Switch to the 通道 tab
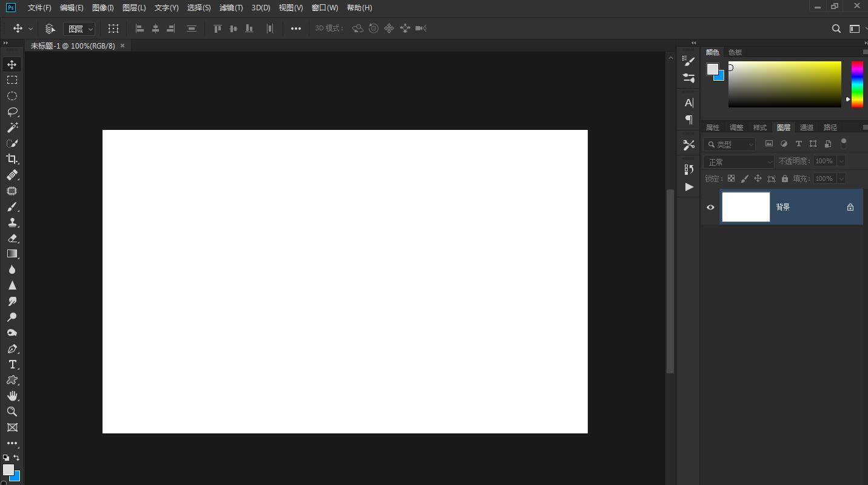868x485 pixels. 806,127
